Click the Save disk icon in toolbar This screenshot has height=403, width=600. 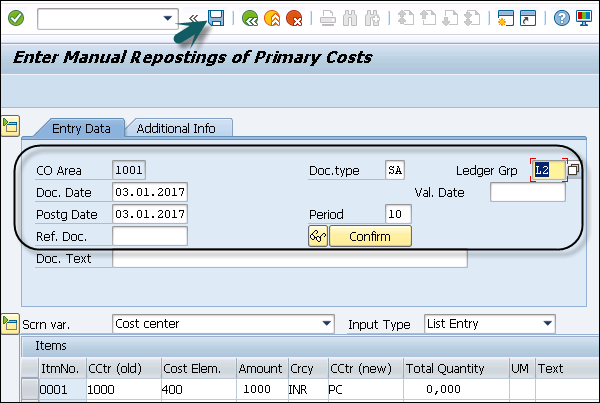tap(215, 18)
